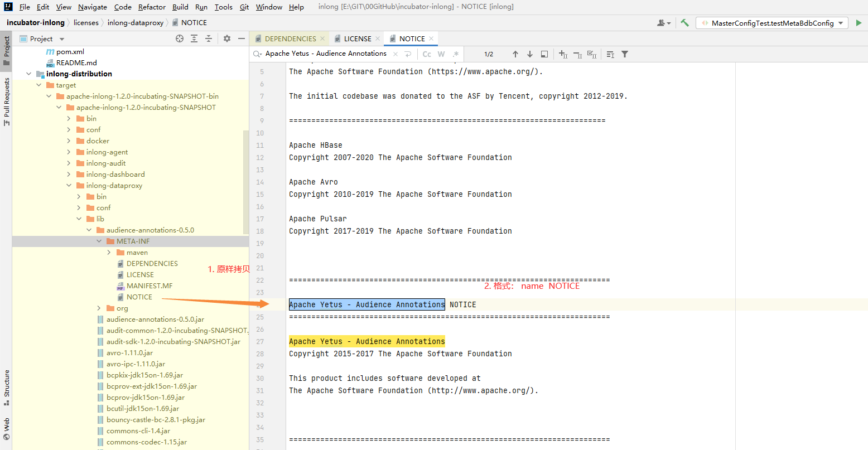Viewport: 868px width, 450px height.
Task: Jump to the next search occurrence (down arrow)
Action: tap(530, 54)
